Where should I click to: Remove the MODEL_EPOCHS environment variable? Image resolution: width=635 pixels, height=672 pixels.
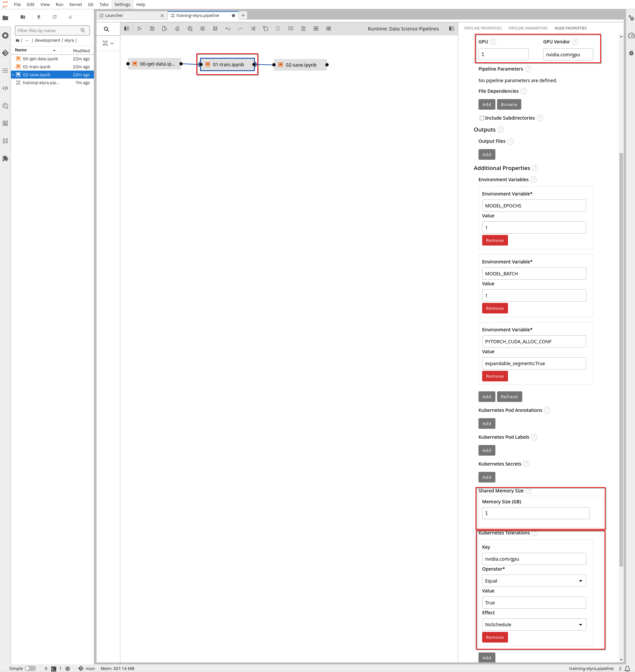click(x=494, y=241)
